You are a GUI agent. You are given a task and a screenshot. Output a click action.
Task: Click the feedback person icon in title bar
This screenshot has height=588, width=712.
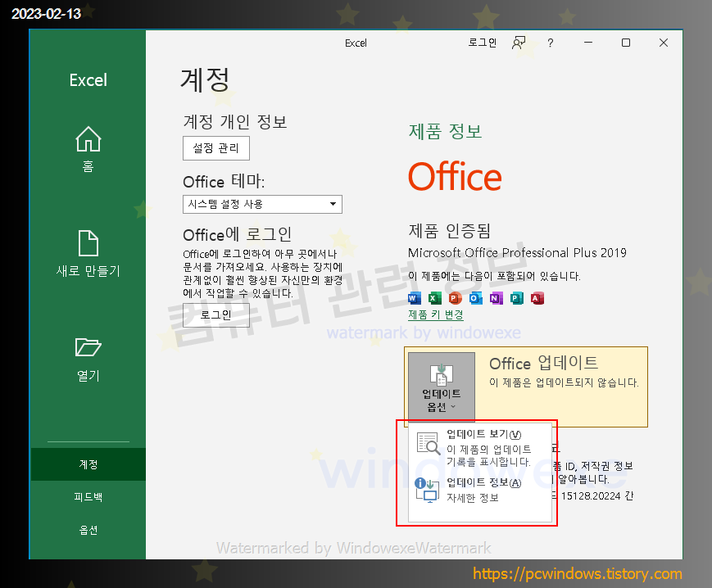tap(519, 43)
